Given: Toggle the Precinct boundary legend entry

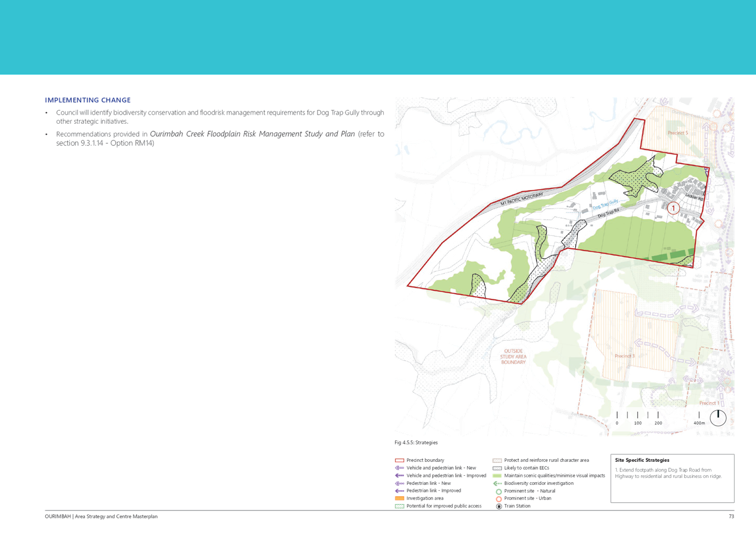Looking at the screenshot, I should tap(400, 461).
